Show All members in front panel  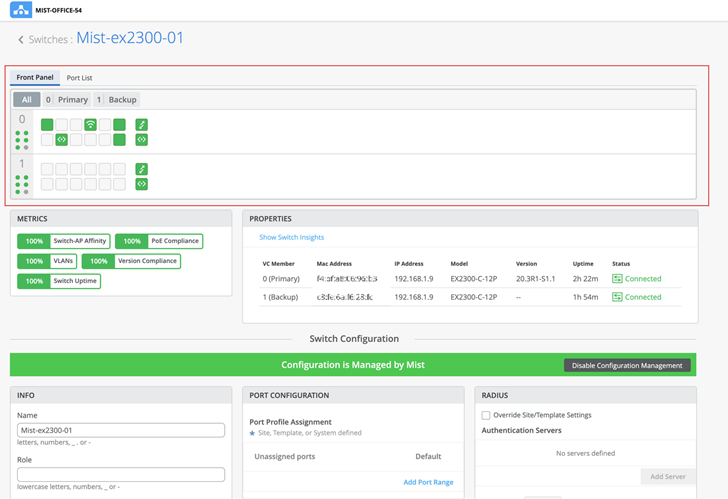[x=27, y=100]
